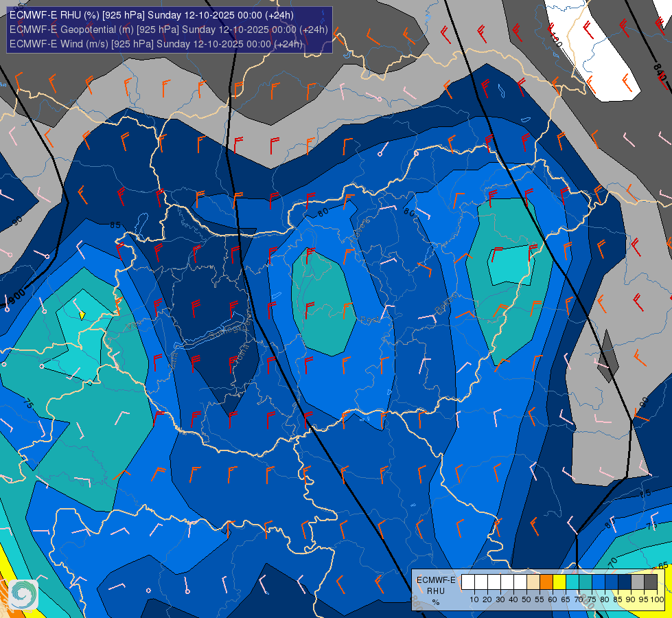The height and width of the screenshot is (618, 672).
Task: Pick the light cyan 65-70 legend swatch
Action: pos(572,582)
